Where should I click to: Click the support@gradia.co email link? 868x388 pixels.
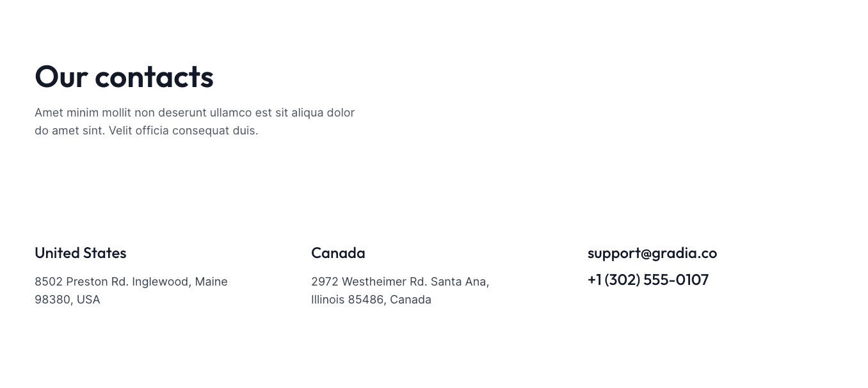coord(652,253)
